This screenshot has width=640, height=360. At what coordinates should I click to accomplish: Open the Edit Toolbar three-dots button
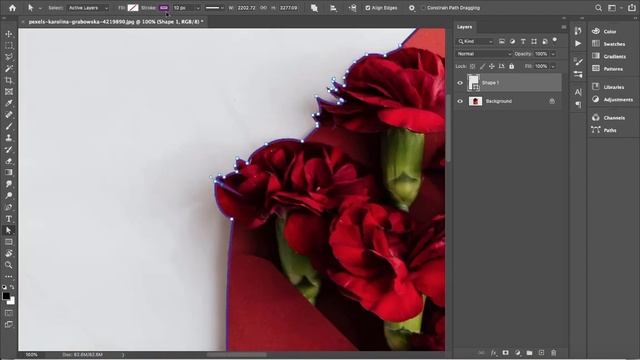point(9,276)
